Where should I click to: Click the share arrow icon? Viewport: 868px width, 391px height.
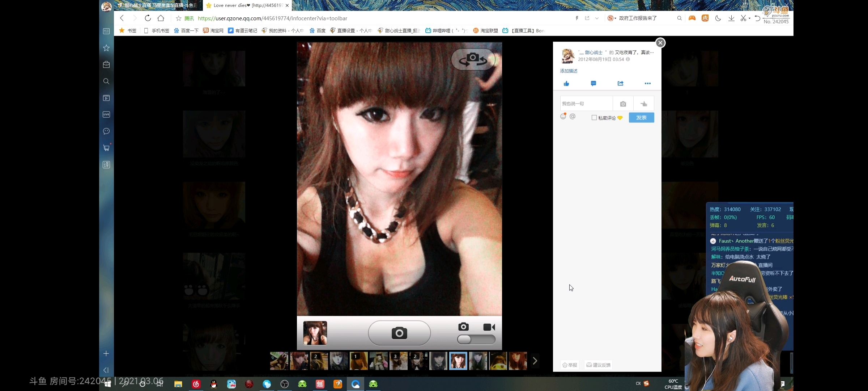[x=621, y=84]
